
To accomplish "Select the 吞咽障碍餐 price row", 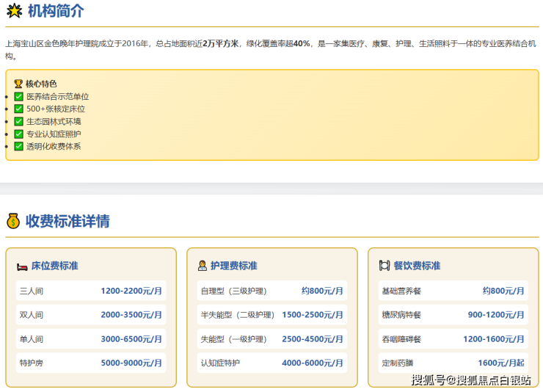I will click(453, 339).
